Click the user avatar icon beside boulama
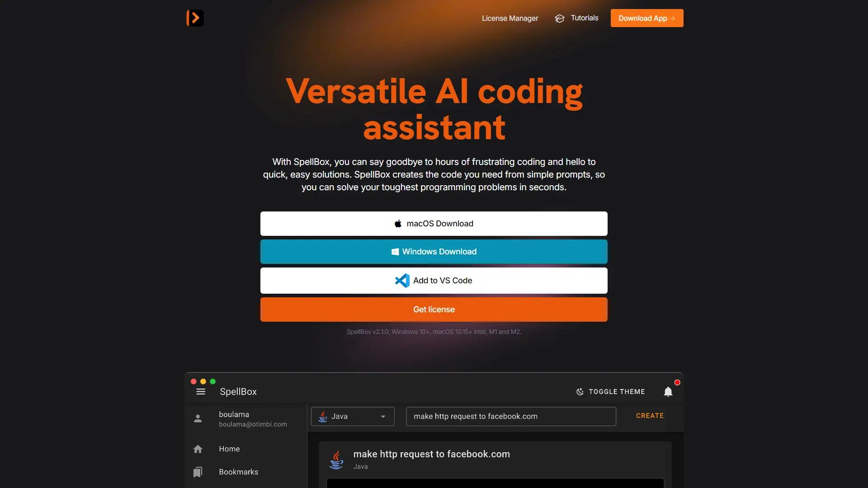Viewport: 868px width, 488px height. [198, 418]
